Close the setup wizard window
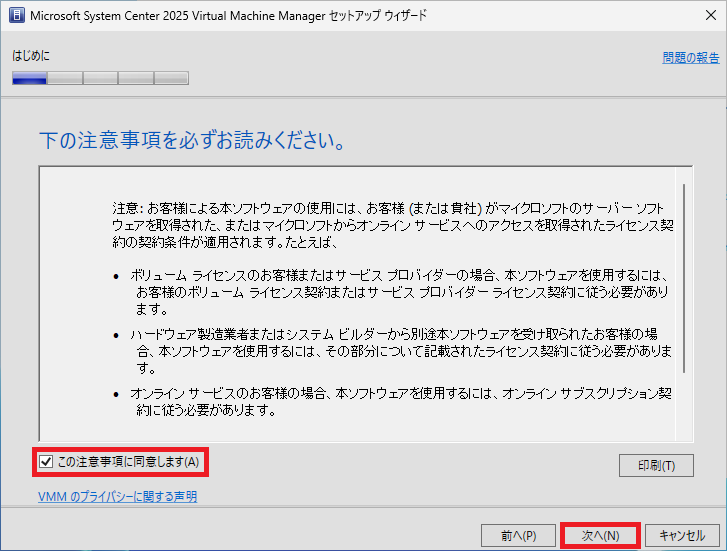The image size is (727, 551). pyautogui.click(x=711, y=15)
